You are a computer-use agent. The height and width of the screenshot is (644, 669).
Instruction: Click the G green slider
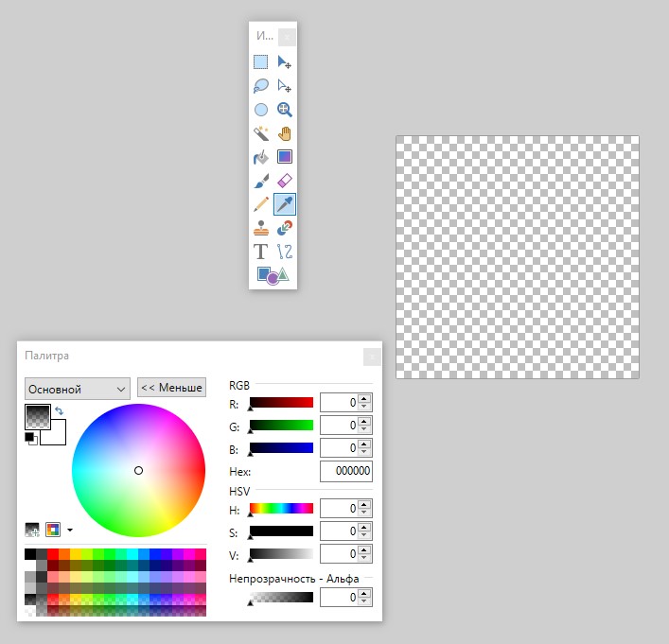coord(281,426)
